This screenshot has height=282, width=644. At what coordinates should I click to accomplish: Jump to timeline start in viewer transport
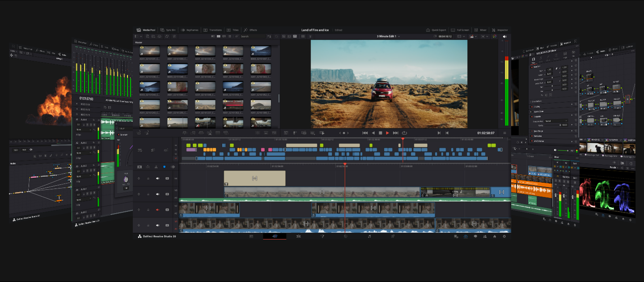click(x=365, y=133)
